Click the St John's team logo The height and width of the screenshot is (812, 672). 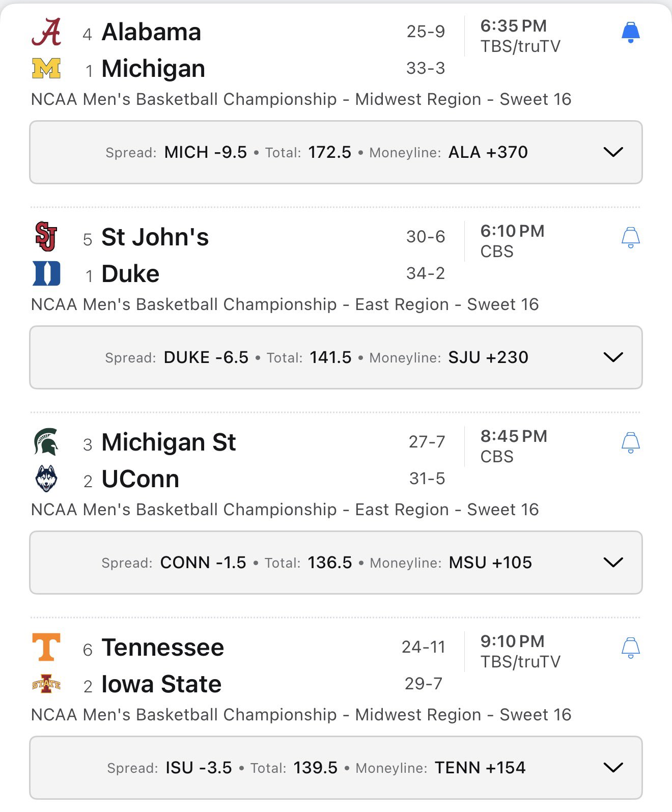coord(46,237)
